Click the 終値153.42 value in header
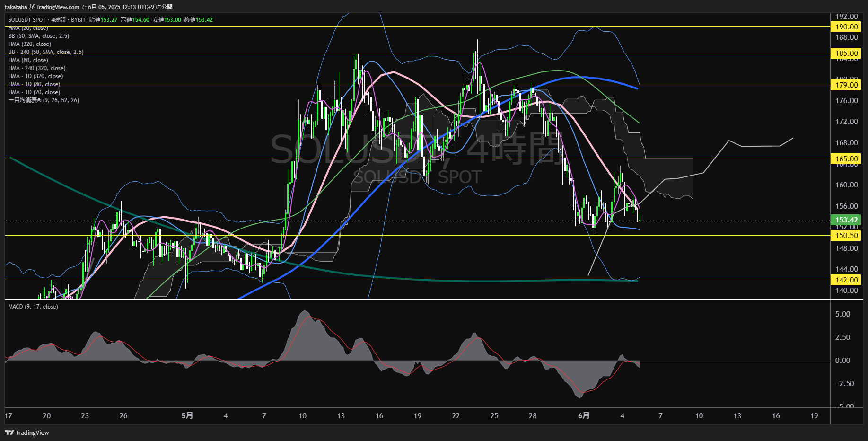The height and width of the screenshot is (441, 868). click(198, 20)
